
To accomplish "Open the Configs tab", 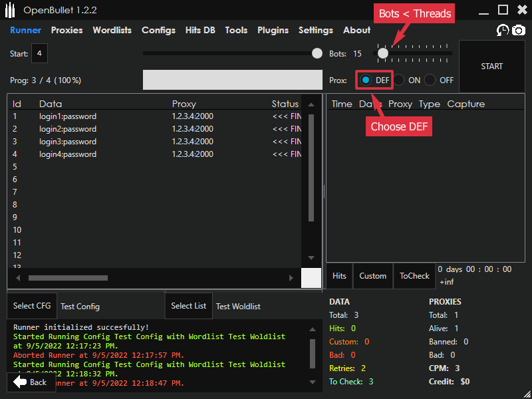I will point(158,30).
